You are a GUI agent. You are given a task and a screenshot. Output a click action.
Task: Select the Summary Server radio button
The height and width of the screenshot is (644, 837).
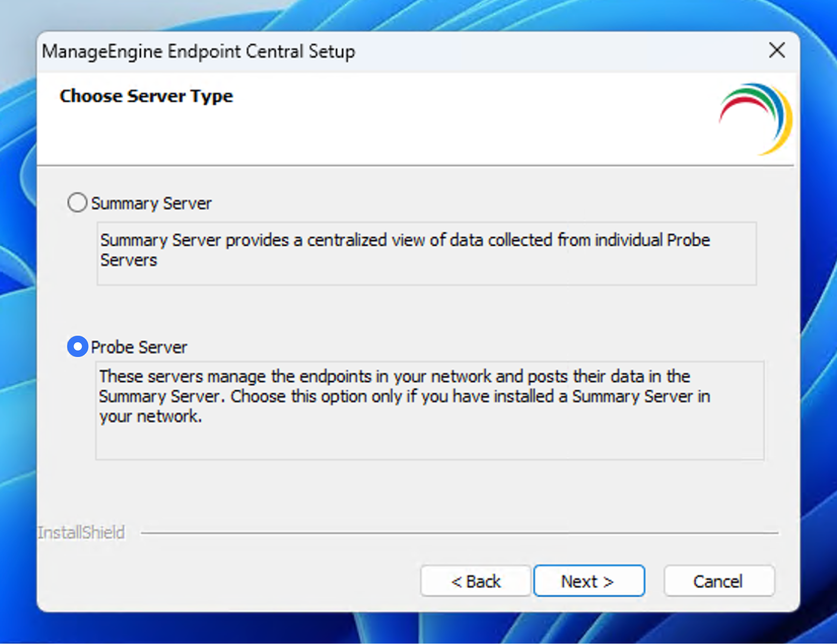(x=77, y=202)
